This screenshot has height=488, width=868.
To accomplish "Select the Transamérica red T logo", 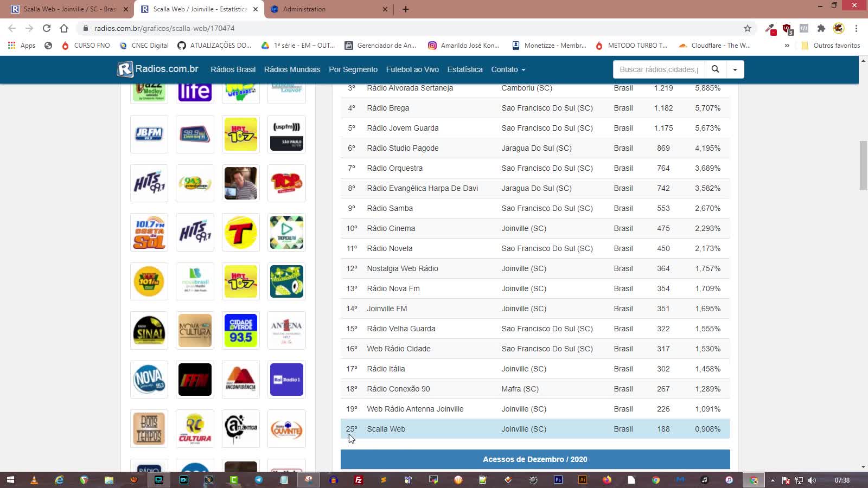I will tap(241, 233).
